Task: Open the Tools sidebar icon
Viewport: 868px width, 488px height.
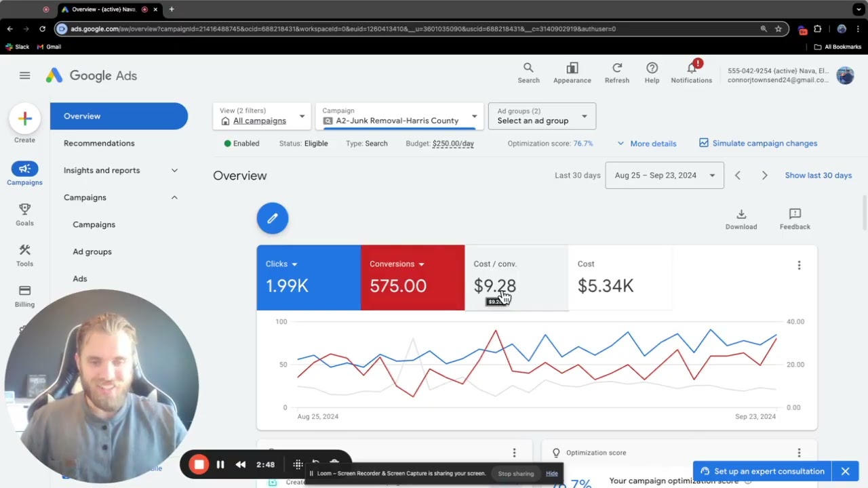Action: (24, 256)
